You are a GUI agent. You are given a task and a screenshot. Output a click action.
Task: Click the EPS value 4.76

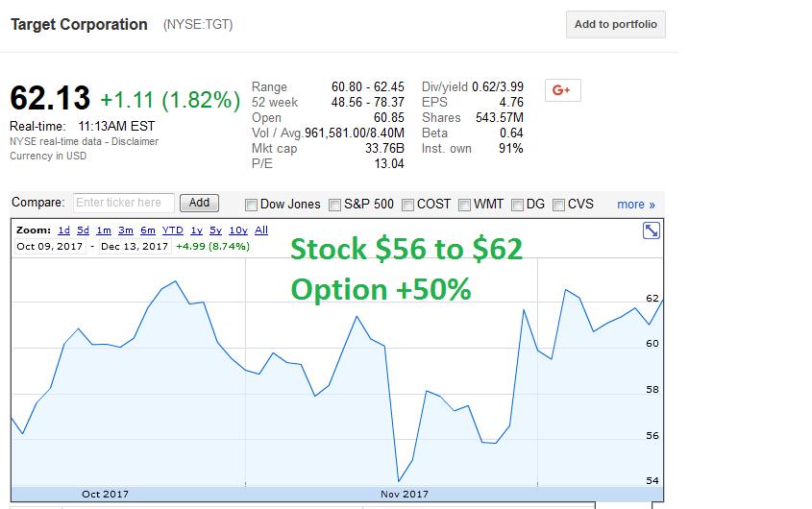511,103
